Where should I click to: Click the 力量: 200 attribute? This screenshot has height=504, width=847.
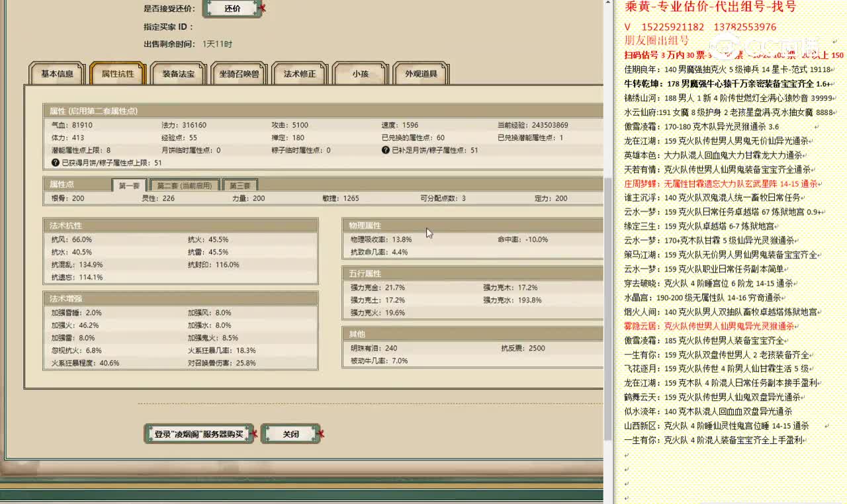pyautogui.click(x=248, y=198)
